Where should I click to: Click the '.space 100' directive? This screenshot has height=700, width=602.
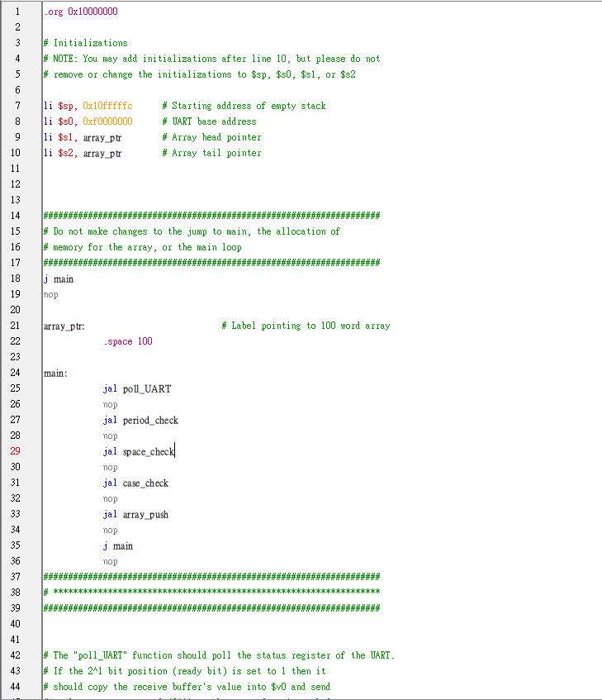(x=128, y=341)
